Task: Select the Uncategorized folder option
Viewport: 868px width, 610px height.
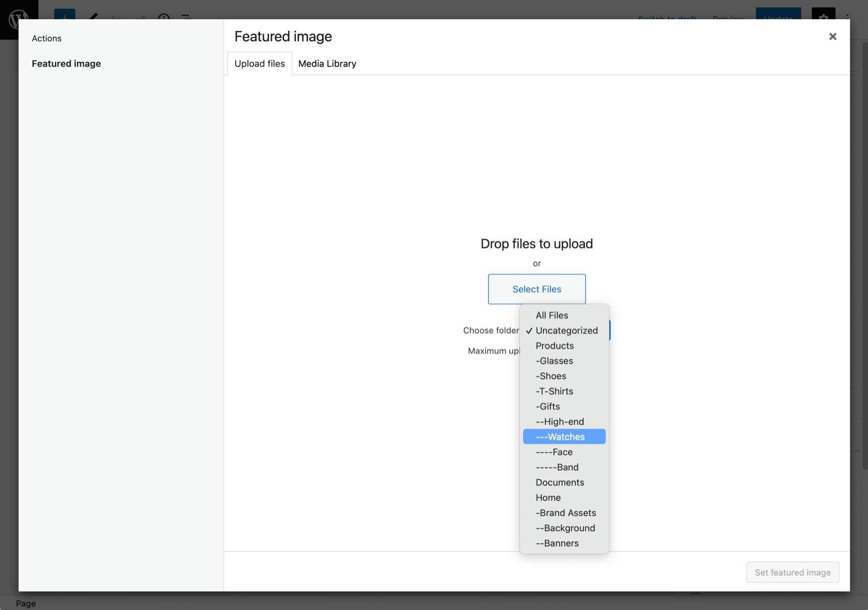Action: tap(564, 330)
